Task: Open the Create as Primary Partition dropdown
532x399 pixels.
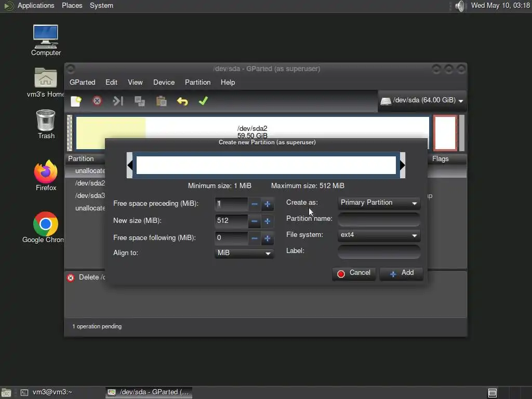Action: tap(379, 203)
